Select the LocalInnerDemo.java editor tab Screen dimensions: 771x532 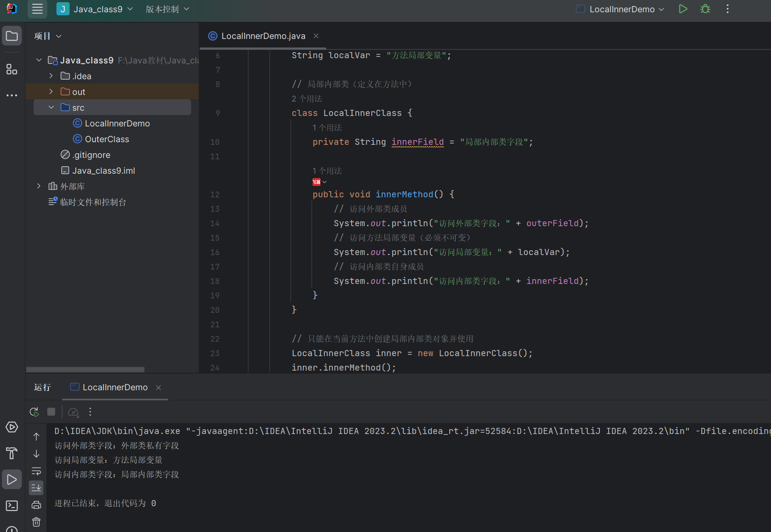[x=263, y=36]
